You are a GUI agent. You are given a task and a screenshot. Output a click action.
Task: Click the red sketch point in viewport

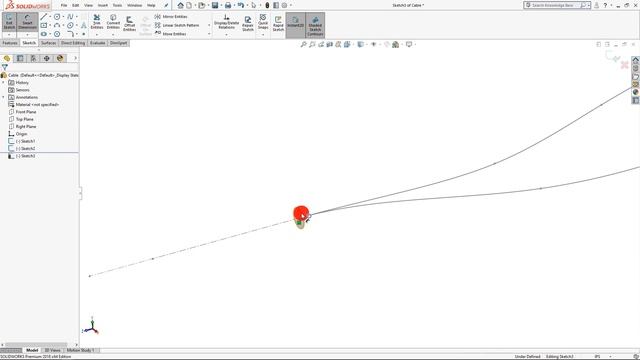click(x=301, y=213)
